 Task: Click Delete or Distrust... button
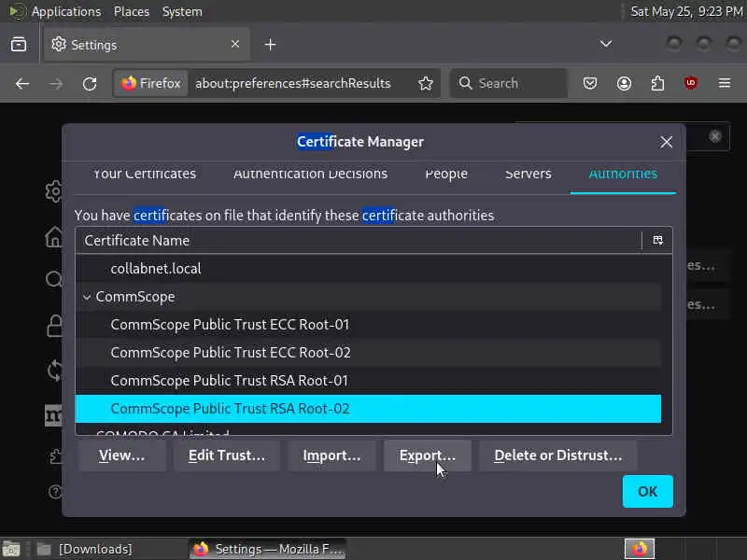click(557, 455)
